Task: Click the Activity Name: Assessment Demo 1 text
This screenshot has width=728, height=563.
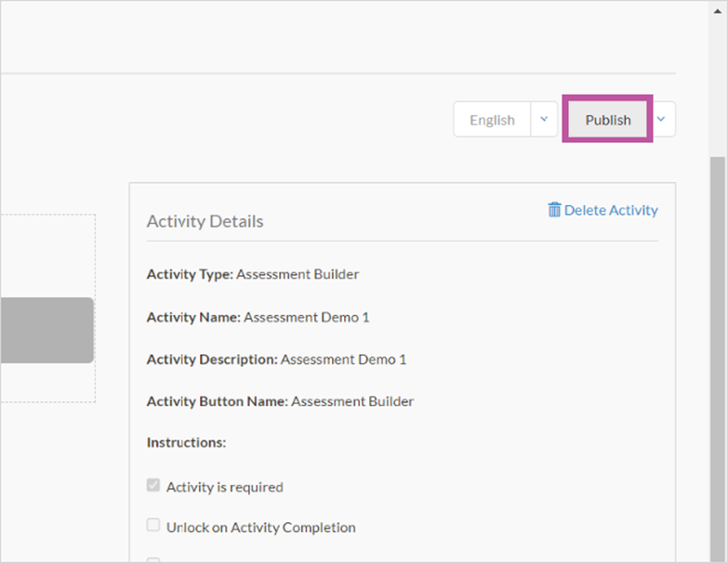Action: (258, 317)
